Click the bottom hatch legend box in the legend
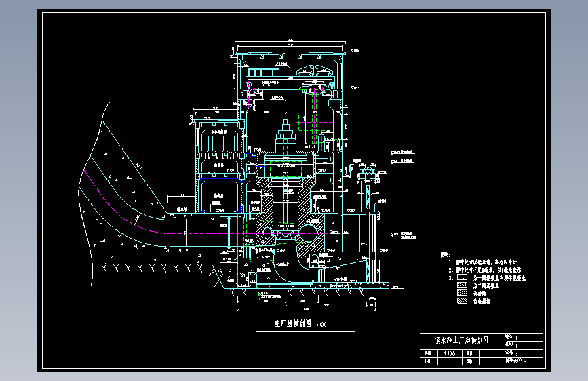The height and width of the screenshot is (381, 588). (x=462, y=301)
